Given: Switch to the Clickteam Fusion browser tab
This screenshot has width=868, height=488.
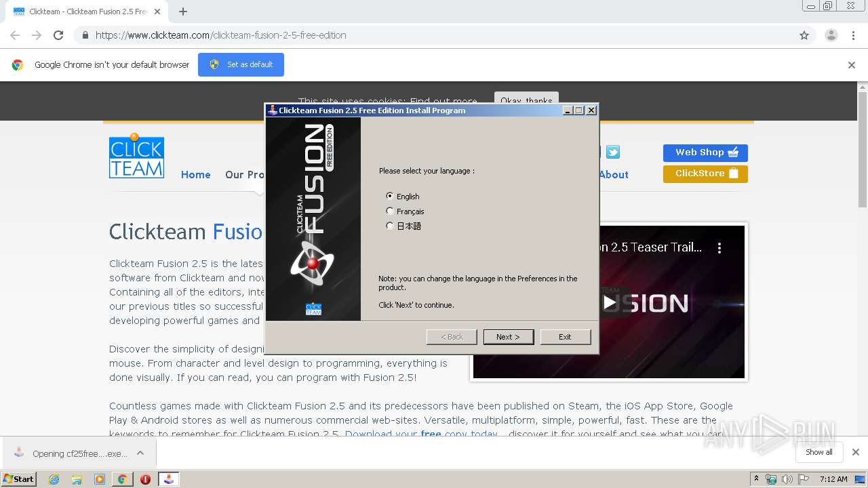Looking at the screenshot, I should (87, 12).
